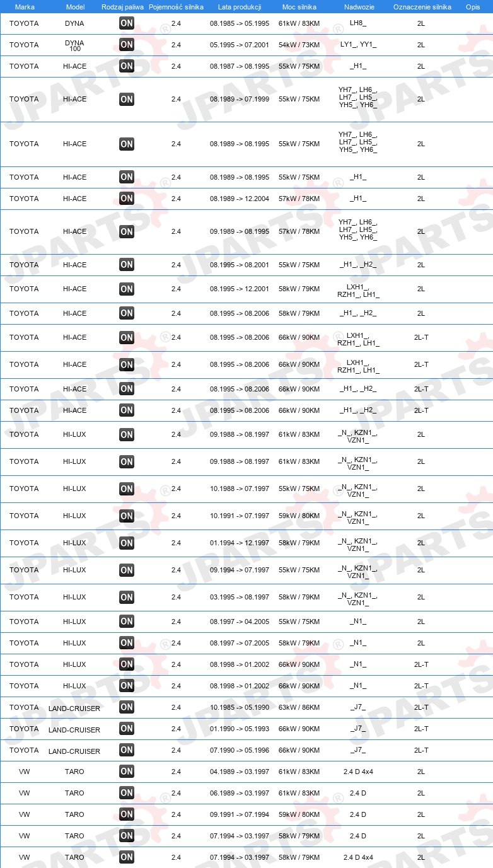Click ON icon in VW TARO 04.1989 row

(x=127, y=772)
